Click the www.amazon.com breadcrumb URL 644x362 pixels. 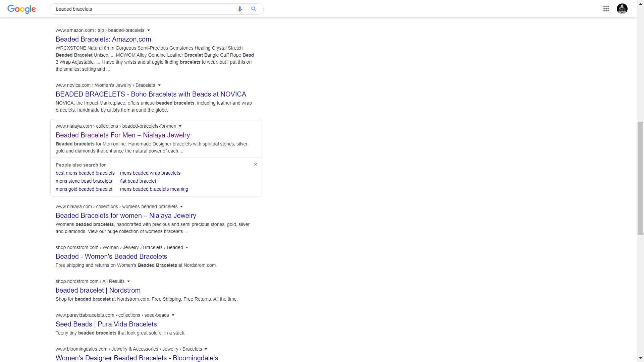[x=100, y=30]
